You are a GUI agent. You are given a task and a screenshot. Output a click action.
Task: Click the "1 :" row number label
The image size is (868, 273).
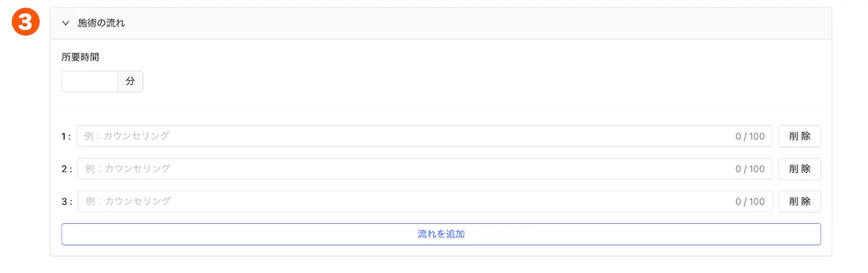click(x=66, y=136)
